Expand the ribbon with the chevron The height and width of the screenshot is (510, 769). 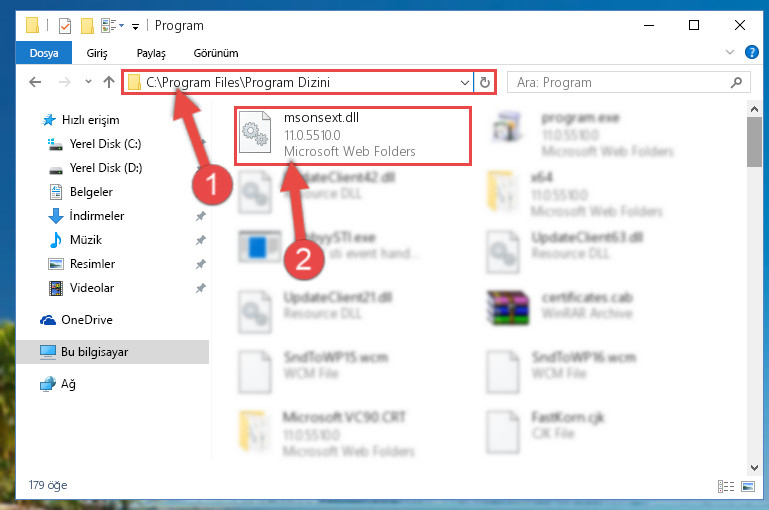coord(730,52)
